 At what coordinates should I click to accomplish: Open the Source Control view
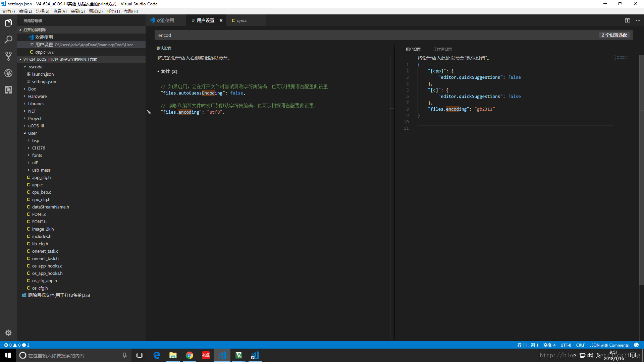8,56
